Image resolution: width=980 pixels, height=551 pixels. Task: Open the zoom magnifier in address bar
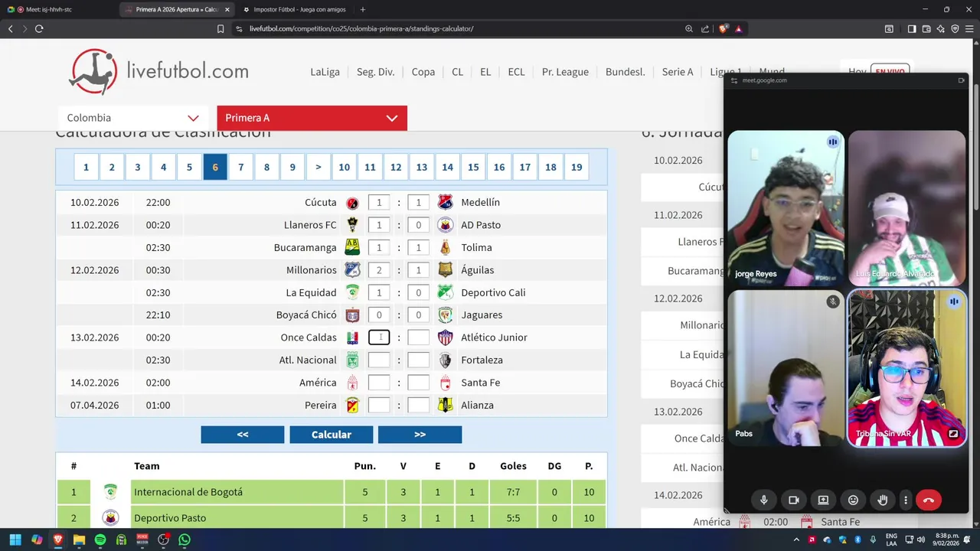pyautogui.click(x=689, y=29)
